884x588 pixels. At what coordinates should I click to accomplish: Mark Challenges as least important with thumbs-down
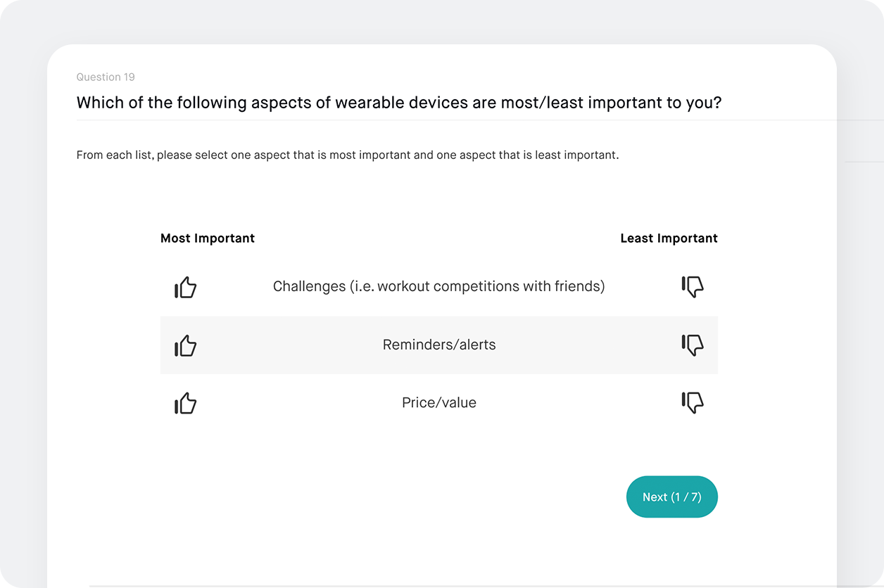pyautogui.click(x=693, y=286)
